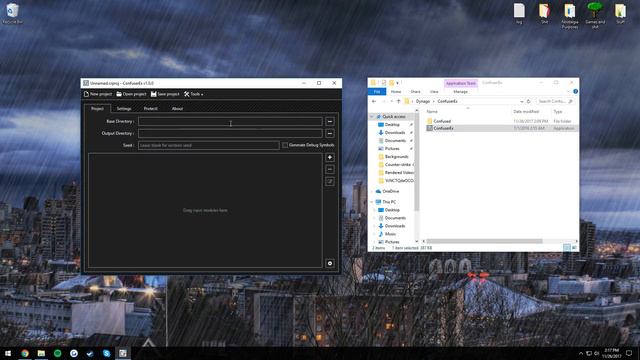Open Skype from the taskbar
640x360 pixels.
pyautogui.click(x=107, y=353)
